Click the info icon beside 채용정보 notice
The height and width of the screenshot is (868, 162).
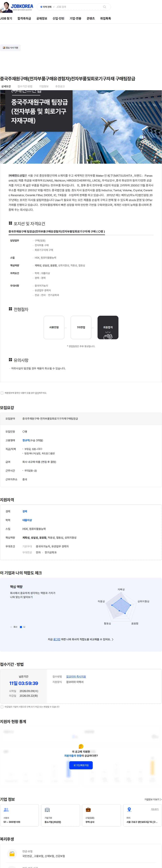[x=2, y=393]
